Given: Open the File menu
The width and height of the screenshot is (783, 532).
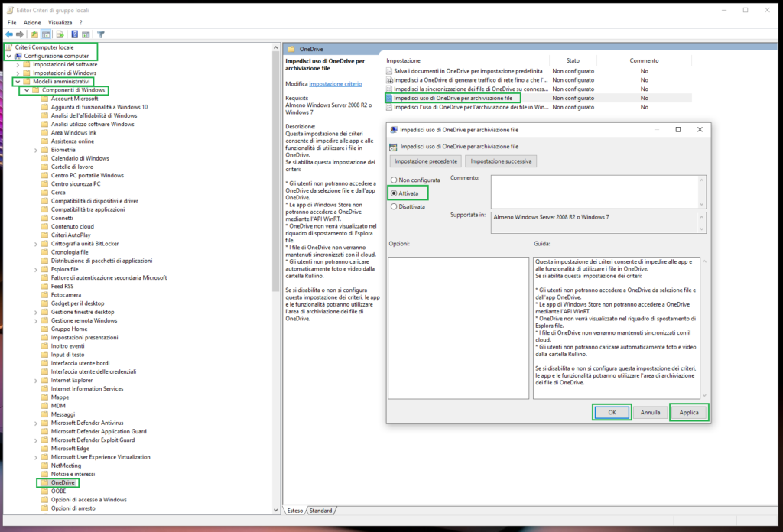Looking at the screenshot, I should pyautogui.click(x=12, y=22).
